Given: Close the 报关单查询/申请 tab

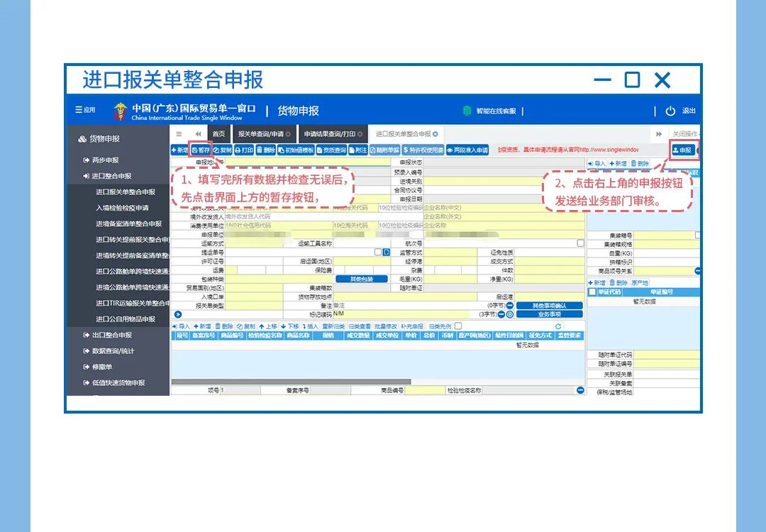Looking at the screenshot, I should click(x=288, y=134).
